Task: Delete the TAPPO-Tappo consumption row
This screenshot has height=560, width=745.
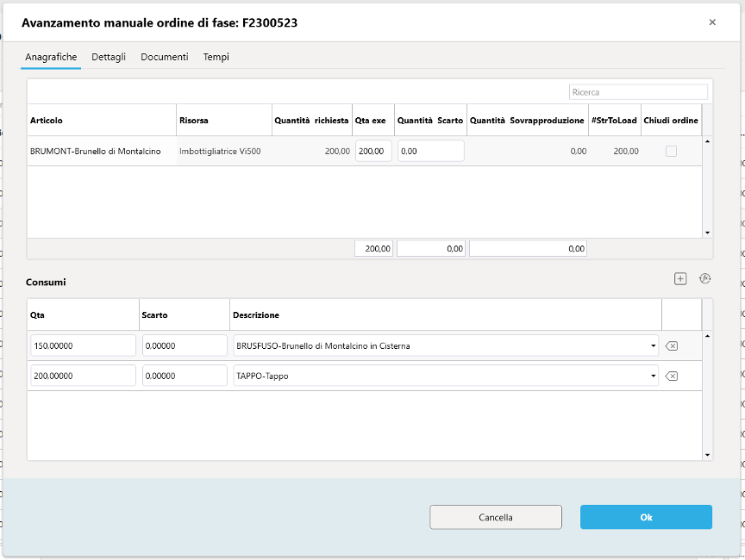Action: click(672, 376)
